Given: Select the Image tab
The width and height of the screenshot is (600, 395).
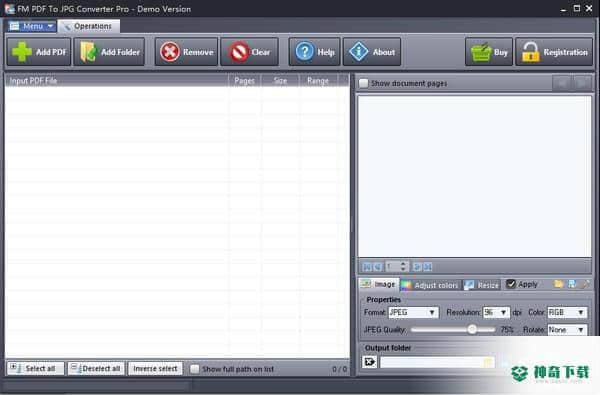Looking at the screenshot, I should pos(378,284).
